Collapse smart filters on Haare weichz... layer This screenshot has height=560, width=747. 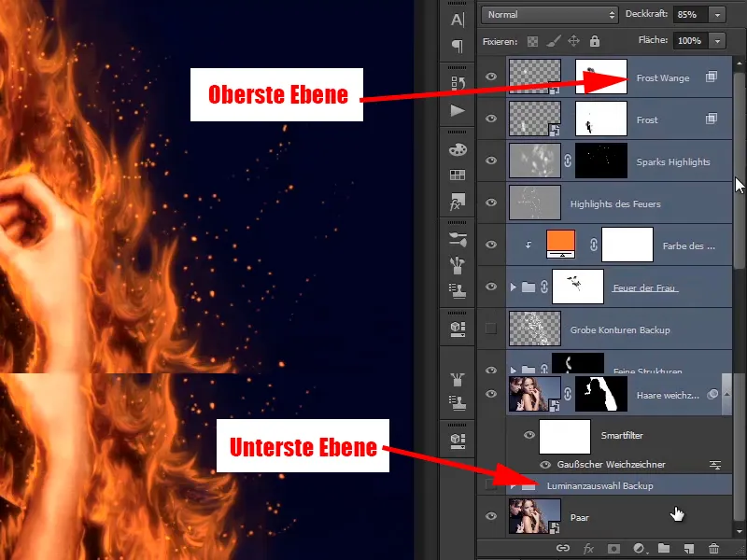(726, 394)
